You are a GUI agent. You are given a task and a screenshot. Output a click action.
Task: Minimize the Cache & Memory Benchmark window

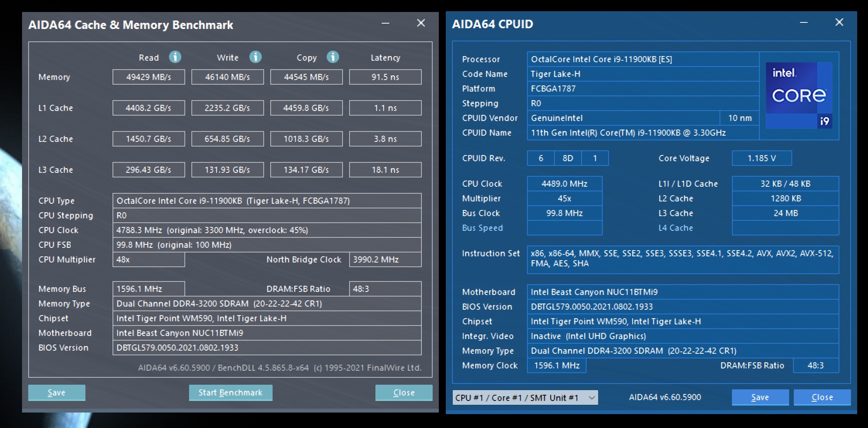click(385, 23)
